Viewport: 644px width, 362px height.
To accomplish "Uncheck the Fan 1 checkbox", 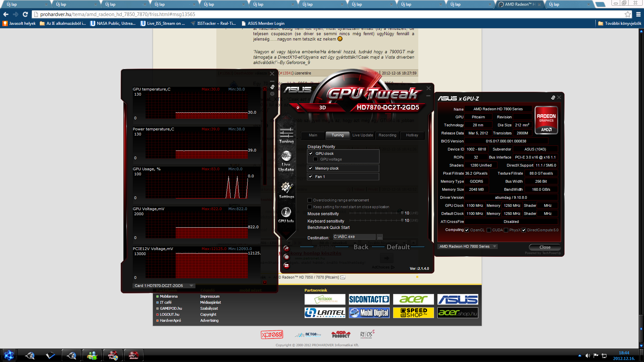I will pyautogui.click(x=311, y=177).
